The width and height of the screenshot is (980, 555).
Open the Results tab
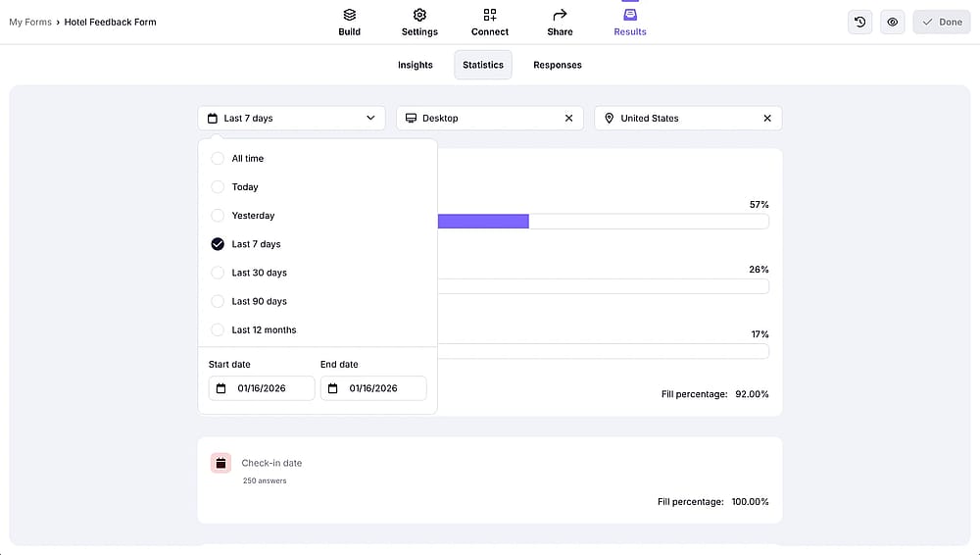coord(630,23)
